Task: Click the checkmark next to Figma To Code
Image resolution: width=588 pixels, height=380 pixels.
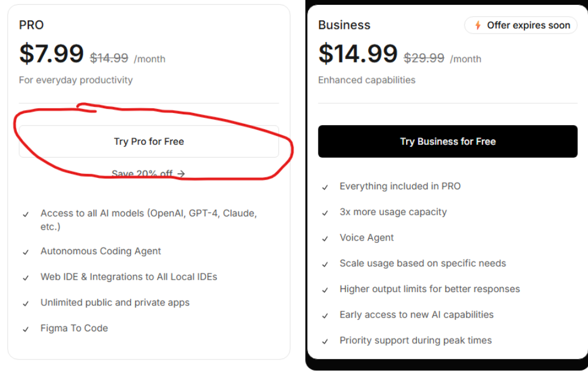Action: pos(25,329)
